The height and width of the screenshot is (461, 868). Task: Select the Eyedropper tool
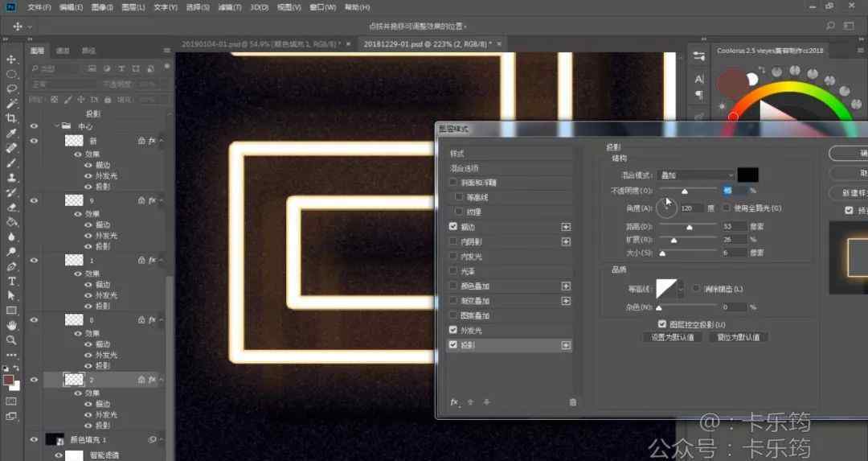pyautogui.click(x=11, y=133)
